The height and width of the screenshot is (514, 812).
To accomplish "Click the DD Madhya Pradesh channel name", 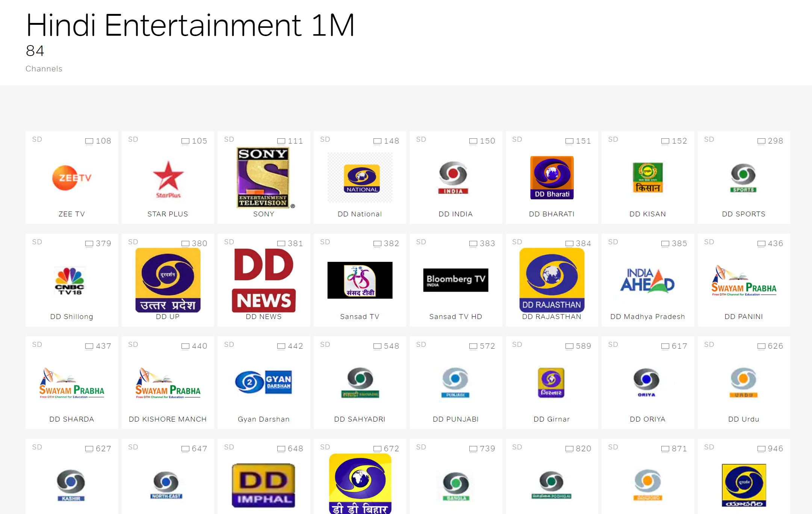I will click(647, 316).
